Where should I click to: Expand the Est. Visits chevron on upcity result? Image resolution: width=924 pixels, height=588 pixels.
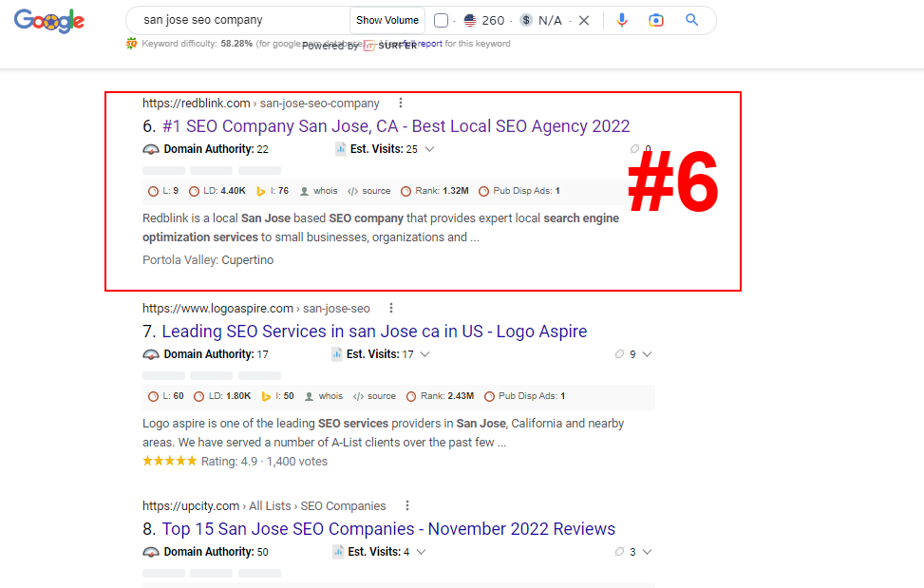click(421, 551)
